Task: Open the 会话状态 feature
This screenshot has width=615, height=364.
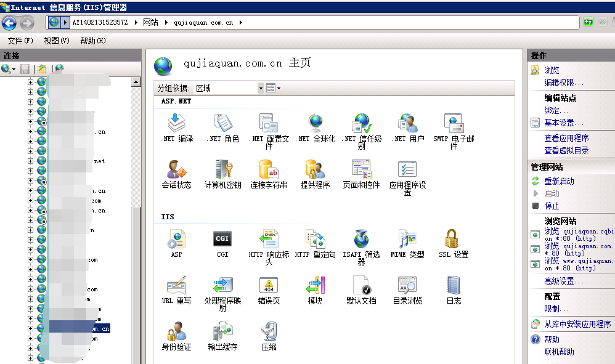Action: click(x=176, y=174)
